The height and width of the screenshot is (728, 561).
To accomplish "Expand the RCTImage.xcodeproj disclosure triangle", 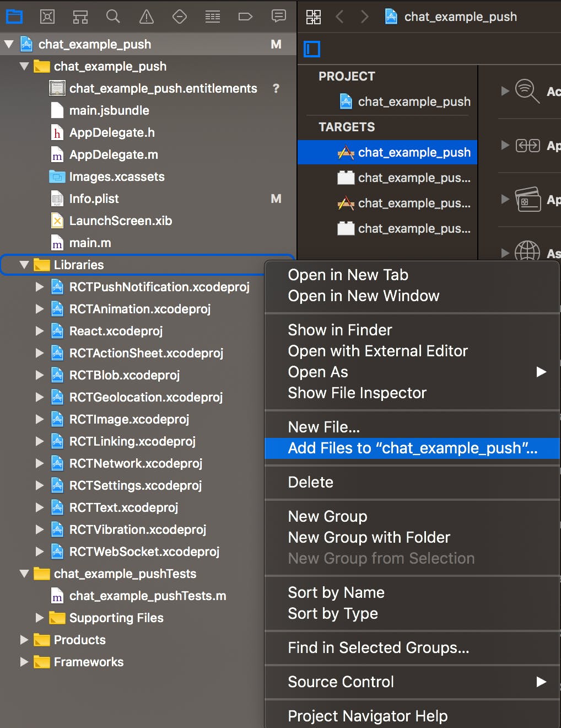I will coord(39,419).
